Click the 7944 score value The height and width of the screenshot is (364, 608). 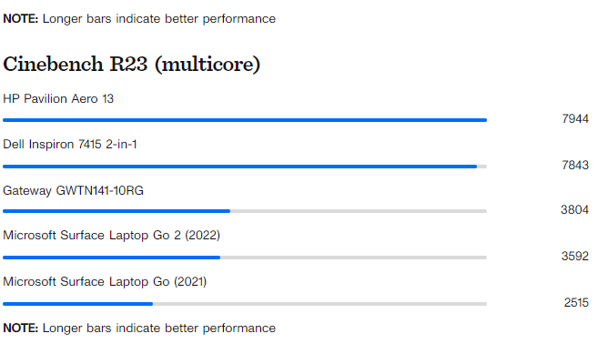pyautogui.click(x=575, y=119)
